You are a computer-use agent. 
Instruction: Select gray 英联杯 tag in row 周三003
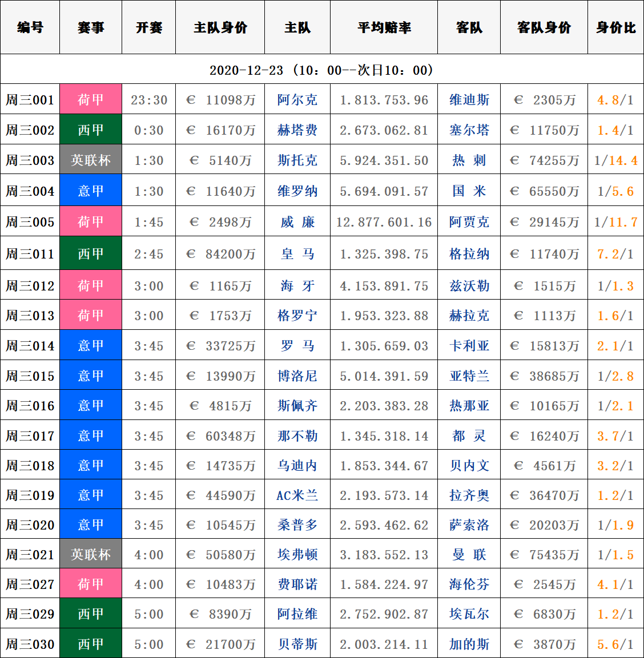pos(91,160)
